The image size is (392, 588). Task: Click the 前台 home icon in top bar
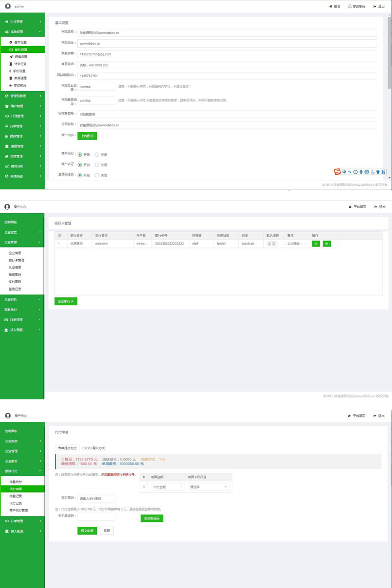click(331, 7)
